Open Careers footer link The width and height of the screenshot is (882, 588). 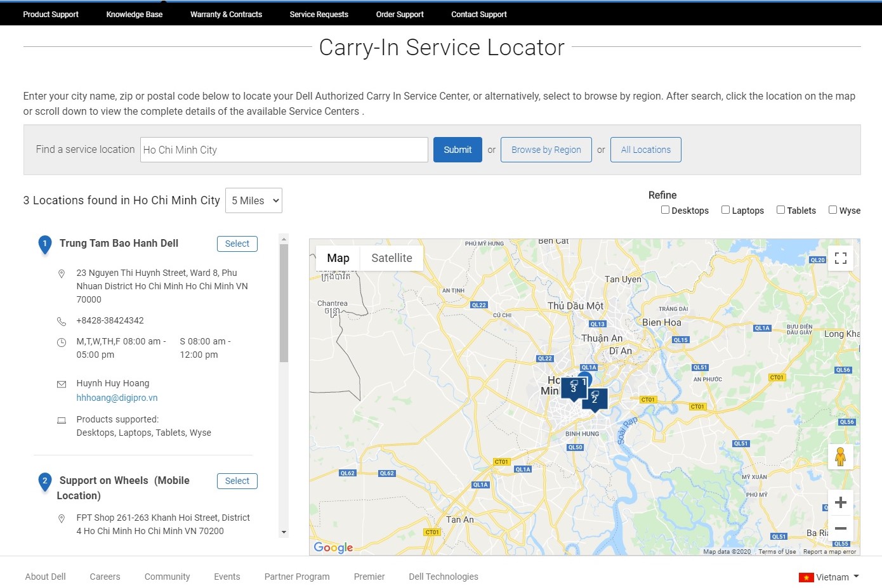click(x=105, y=577)
